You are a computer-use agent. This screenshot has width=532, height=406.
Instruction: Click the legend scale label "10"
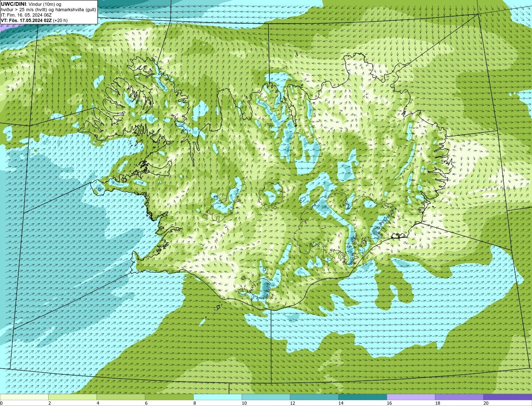click(x=244, y=403)
